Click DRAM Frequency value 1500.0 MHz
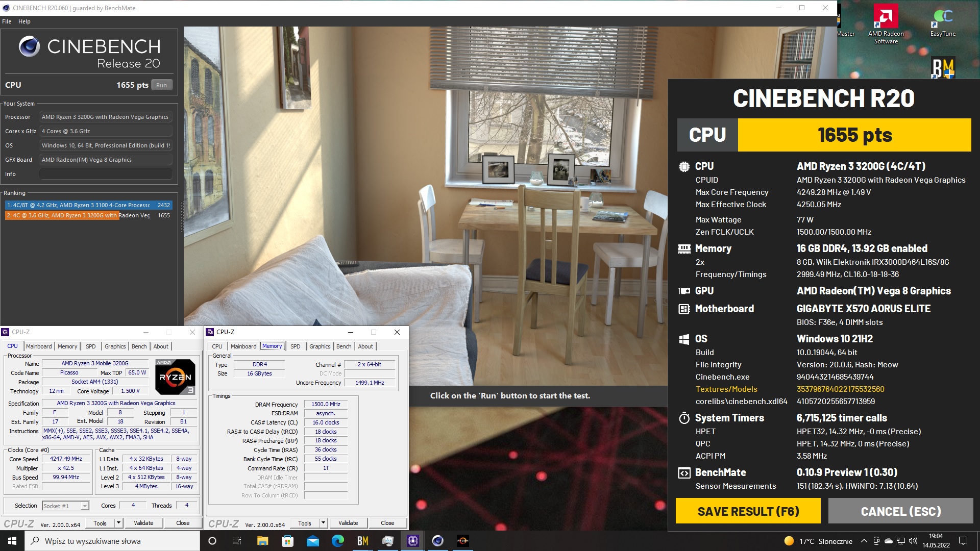Viewport: 980px width, 551px height. 326,405
